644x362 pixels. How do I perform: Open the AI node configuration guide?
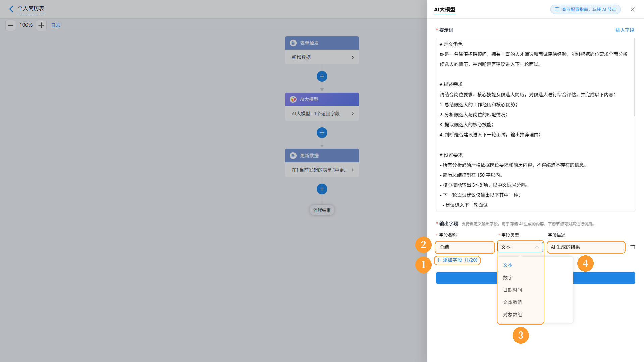pos(585,9)
